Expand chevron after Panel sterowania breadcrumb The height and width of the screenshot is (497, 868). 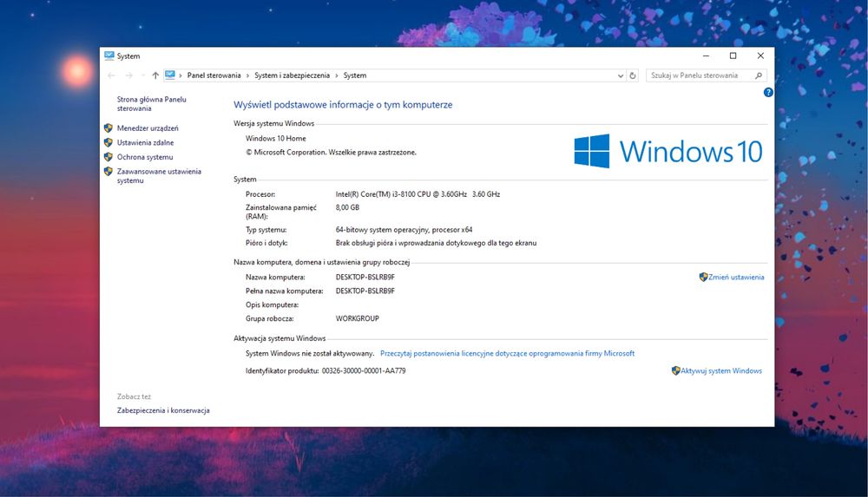click(247, 75)
